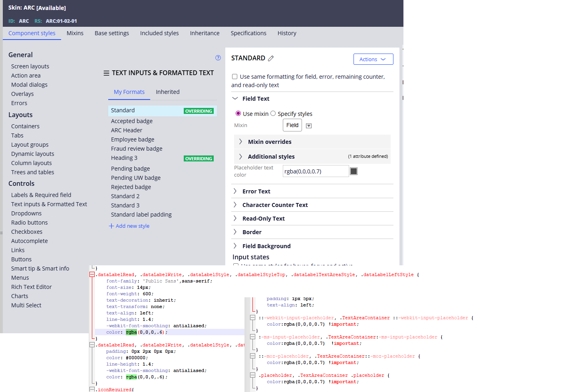This screenshot has height=392, width=574.
Task: Click the pencil edit icon beside STANDARD
Action: [x=271, y=58]
